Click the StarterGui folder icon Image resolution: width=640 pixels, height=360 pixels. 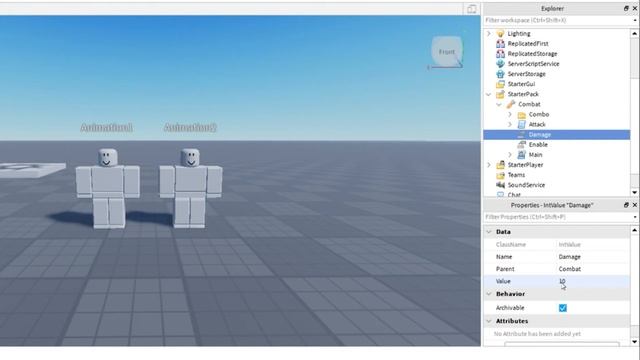click(x=500, y=84)
